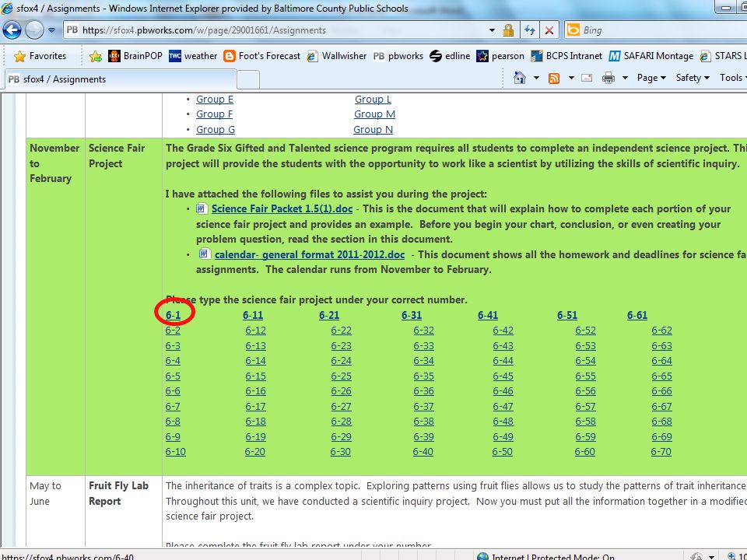
Task: Open the Tools menu
Action: point(733,78)
